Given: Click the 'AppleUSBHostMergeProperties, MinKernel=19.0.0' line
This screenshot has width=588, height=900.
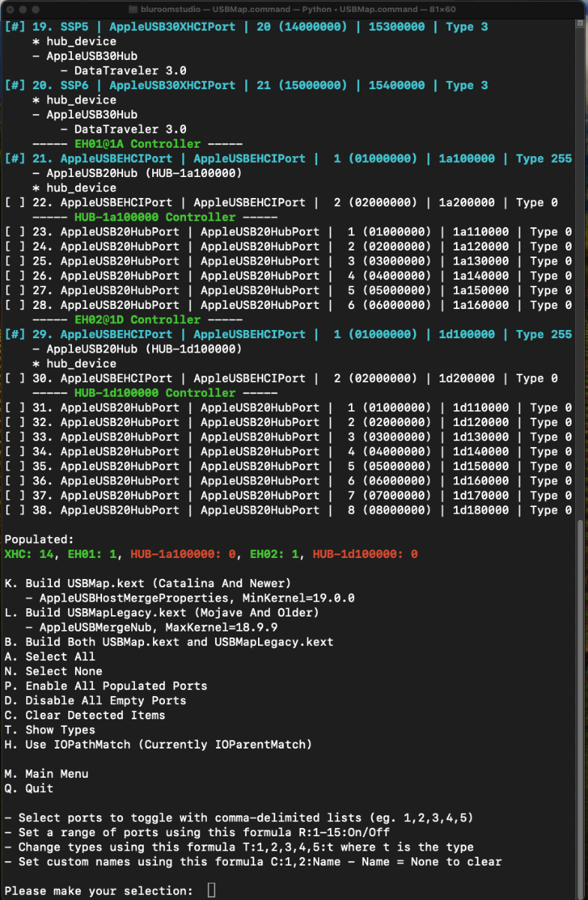Looking at the screenshot, I should tap(190, 598).
